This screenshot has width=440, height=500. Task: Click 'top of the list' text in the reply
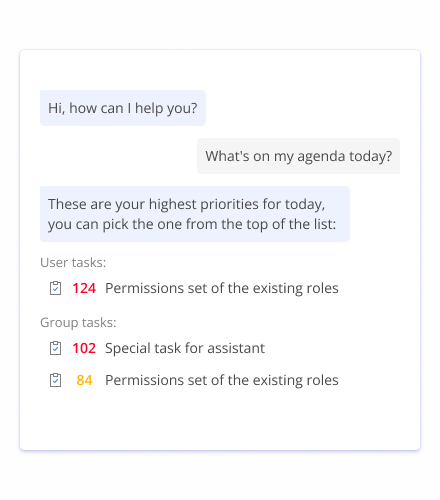tap(291, 224)
